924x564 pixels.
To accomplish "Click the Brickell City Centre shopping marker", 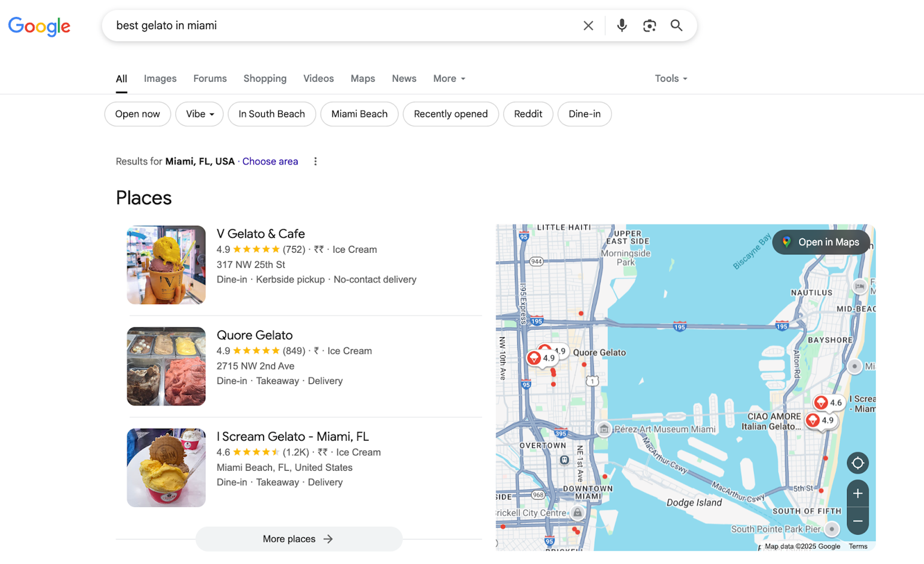I will click(577, 513).
